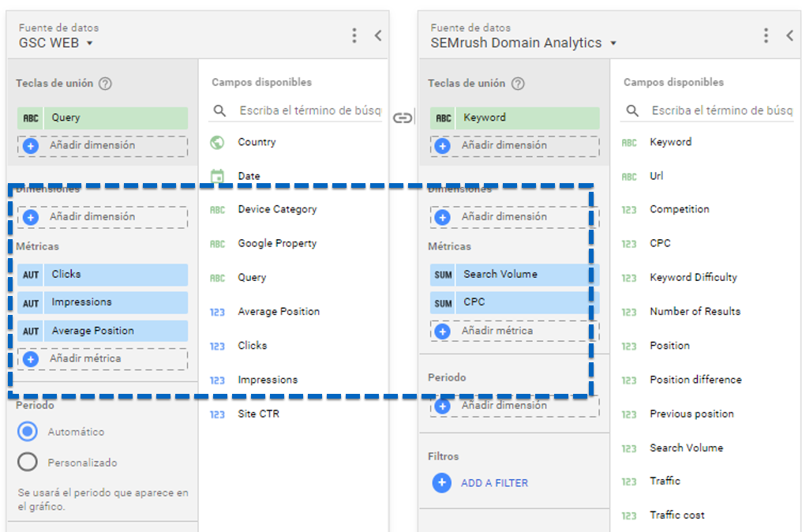
Task: Click the AUT aggregation badge on Clicks
Action: [x=31, y=275]
